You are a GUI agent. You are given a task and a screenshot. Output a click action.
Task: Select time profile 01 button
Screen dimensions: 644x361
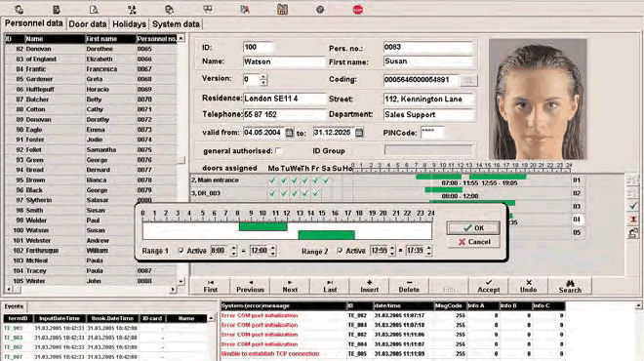pyautogui.click(x=577, y=180)
